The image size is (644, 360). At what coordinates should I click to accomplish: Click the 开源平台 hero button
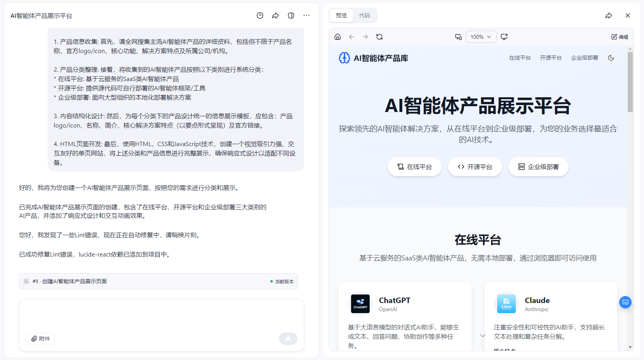[x=475, y=167]
